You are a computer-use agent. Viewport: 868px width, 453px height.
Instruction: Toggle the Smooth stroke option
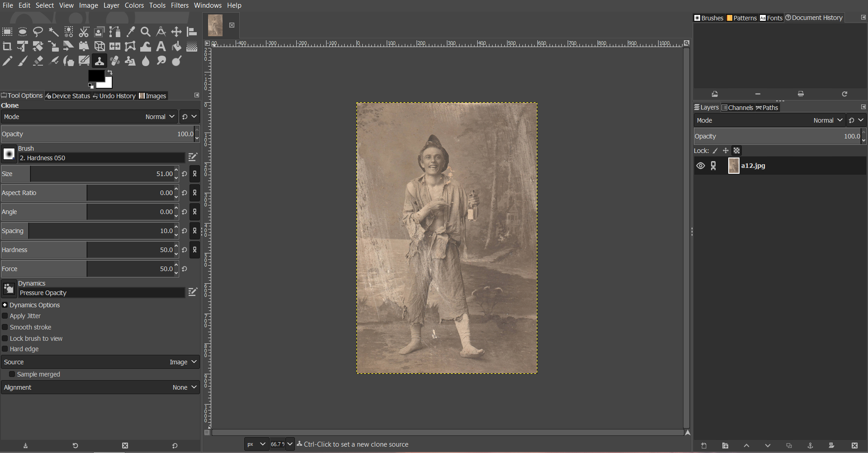(x=5, y=327)
